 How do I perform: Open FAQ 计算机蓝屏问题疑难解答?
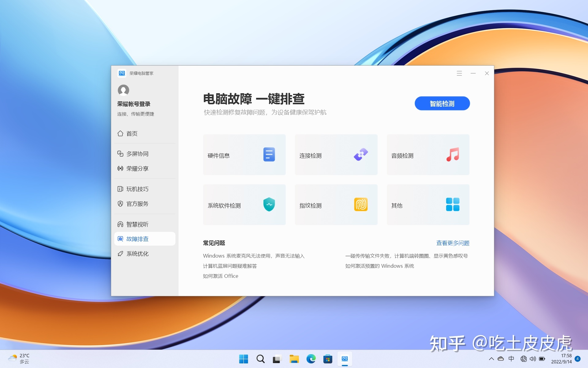pyautogui.click(x=230, y=266)
